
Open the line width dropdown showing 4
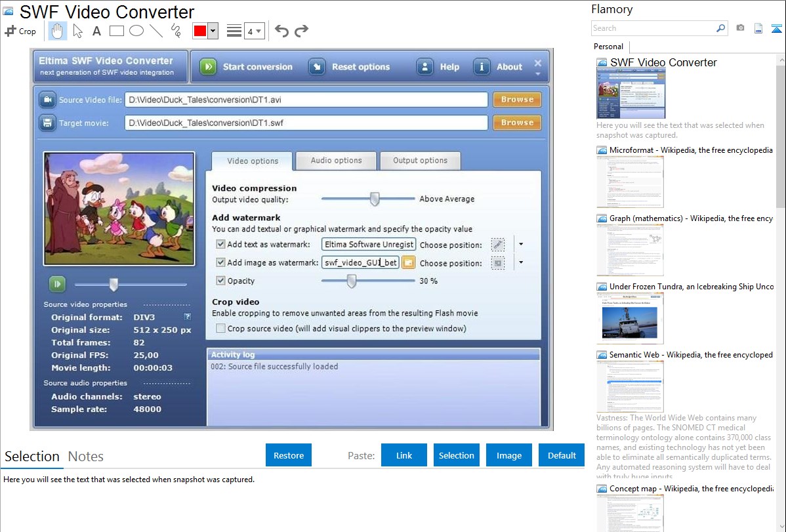pos(254,31)
